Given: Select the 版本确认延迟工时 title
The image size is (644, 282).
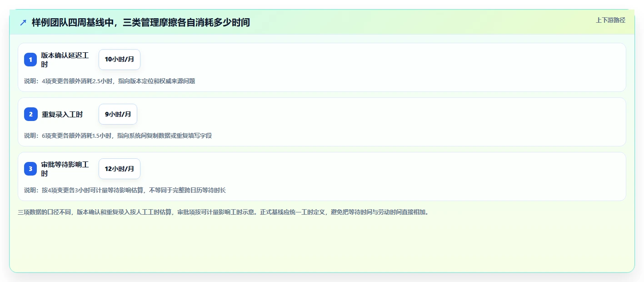Looking at the screenshot, I should pyautogui.click(x=65, y=60).
